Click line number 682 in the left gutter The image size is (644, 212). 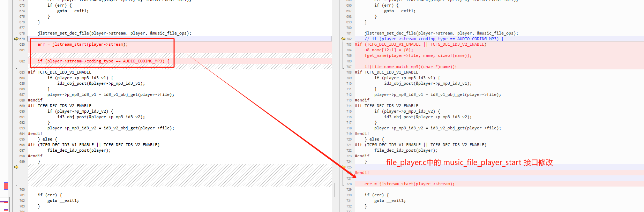coord(22,61)
